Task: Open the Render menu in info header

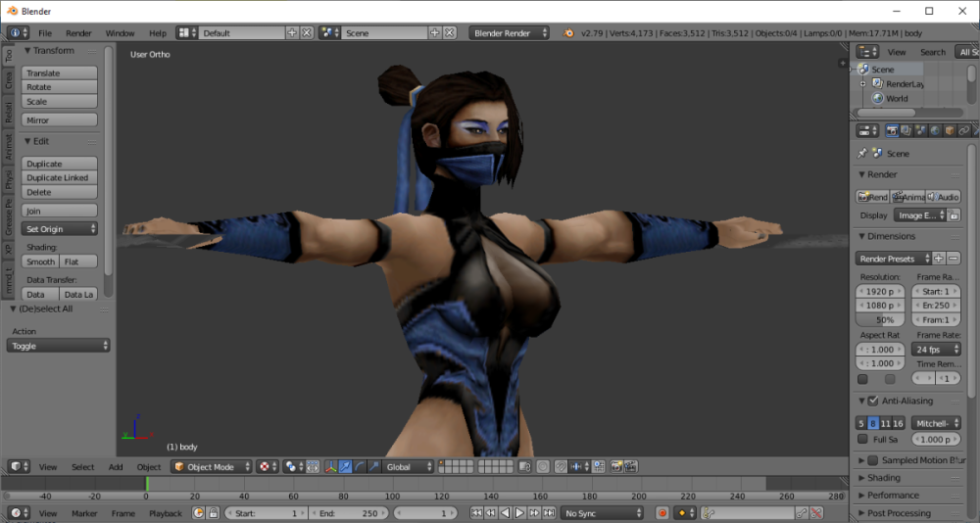Action: point(78,33)
